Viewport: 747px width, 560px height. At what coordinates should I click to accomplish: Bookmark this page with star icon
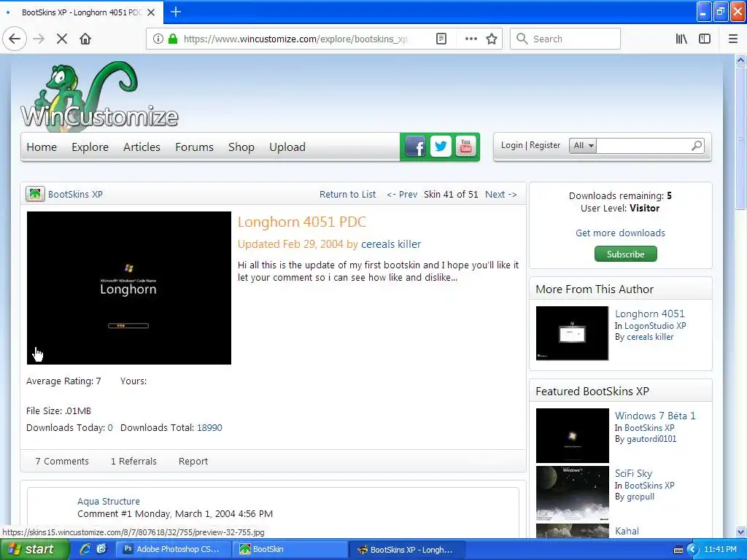[492, 39]
